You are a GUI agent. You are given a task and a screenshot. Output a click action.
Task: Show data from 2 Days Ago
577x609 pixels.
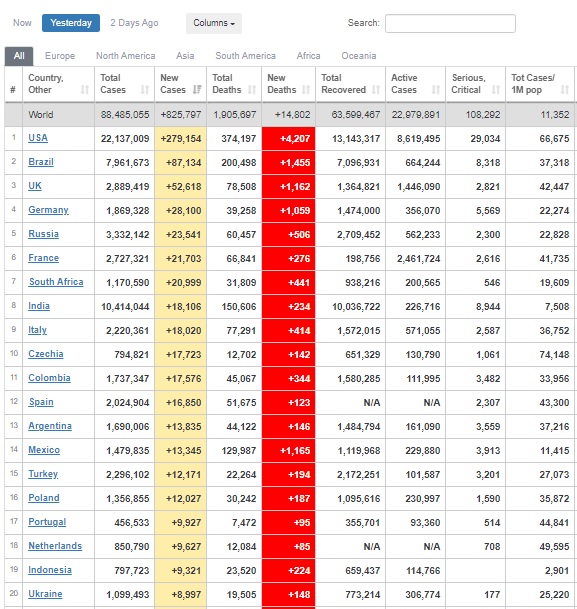coord(134,23)
